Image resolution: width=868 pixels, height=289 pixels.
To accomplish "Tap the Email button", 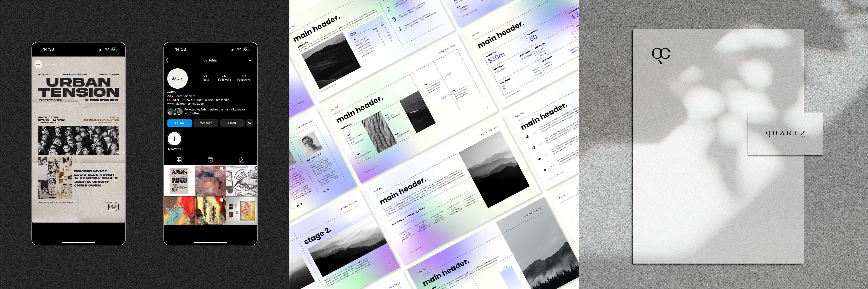I will click(x=232, y=123).
